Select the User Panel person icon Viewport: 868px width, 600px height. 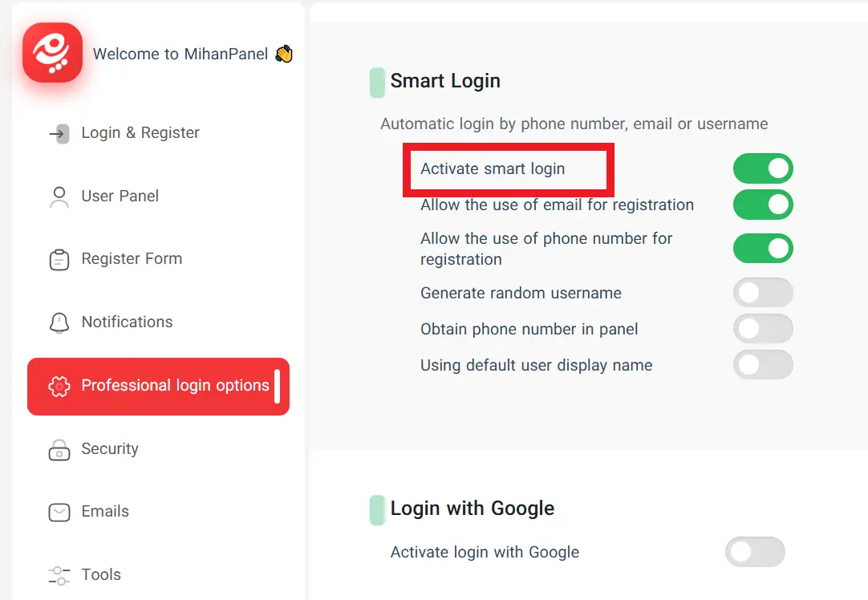[x=59, y=196]
